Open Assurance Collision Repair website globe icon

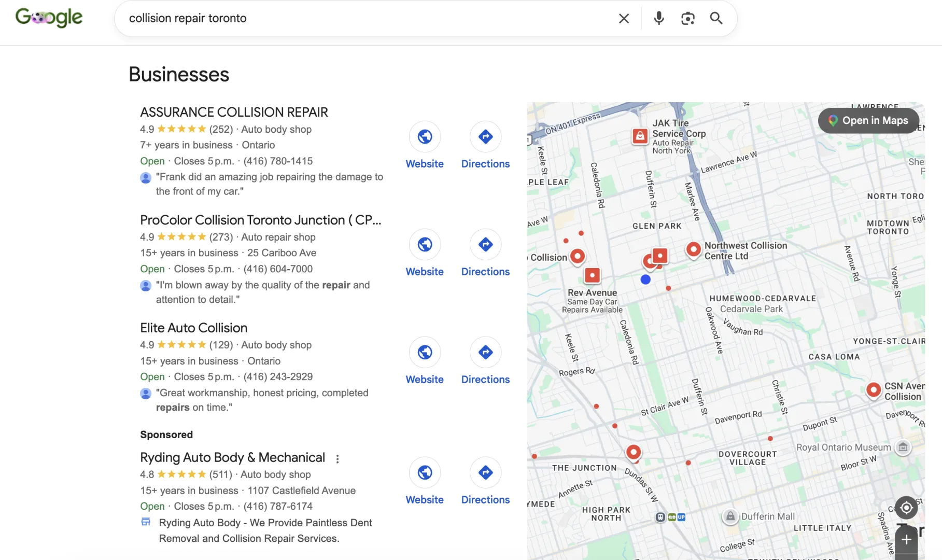point(425,136)
